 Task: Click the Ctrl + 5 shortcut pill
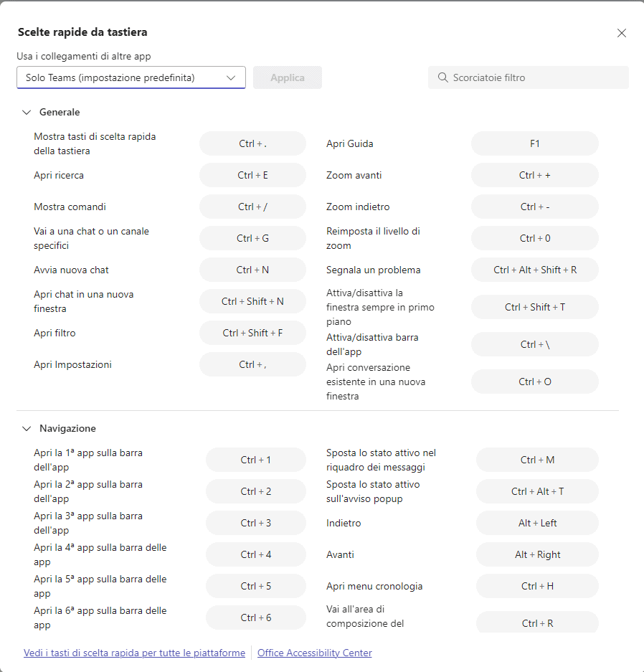coord(256,586)
